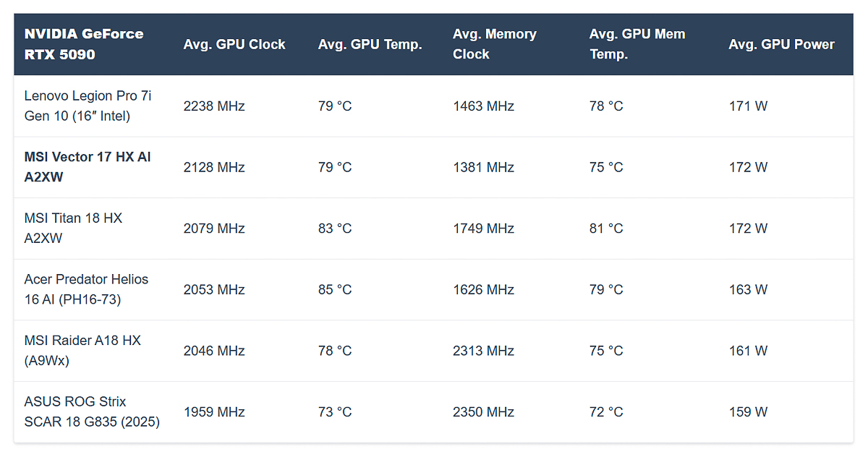Click the 2350 MHz memory clock value
Viewport: 868px width, 457px height.
point(483,412)
